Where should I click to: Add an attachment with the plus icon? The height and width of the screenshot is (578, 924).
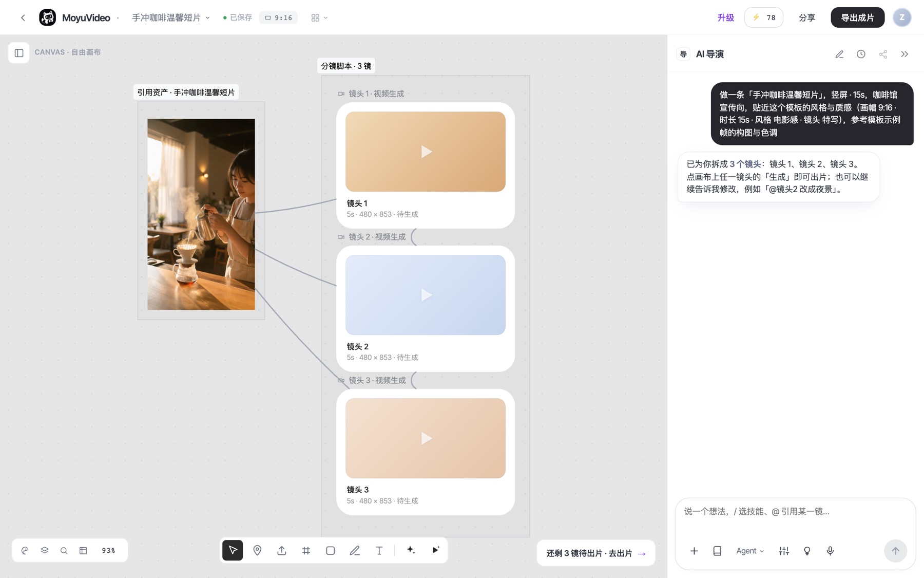[x=694, y=551]
